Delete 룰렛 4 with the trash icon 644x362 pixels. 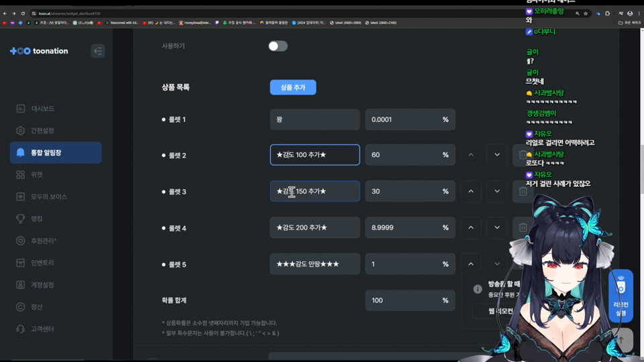(x=523, y=227)
